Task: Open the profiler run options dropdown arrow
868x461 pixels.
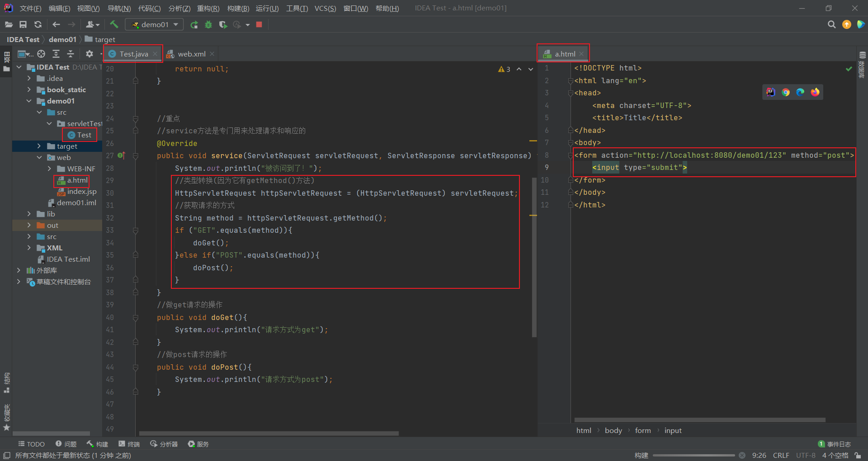Action: click(x=248, y=25)
